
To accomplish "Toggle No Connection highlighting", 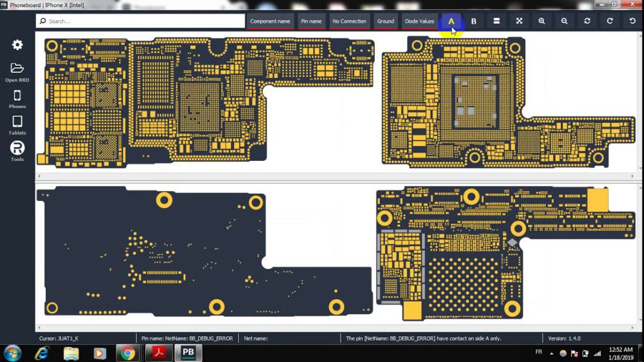I will tap(349, 21).
